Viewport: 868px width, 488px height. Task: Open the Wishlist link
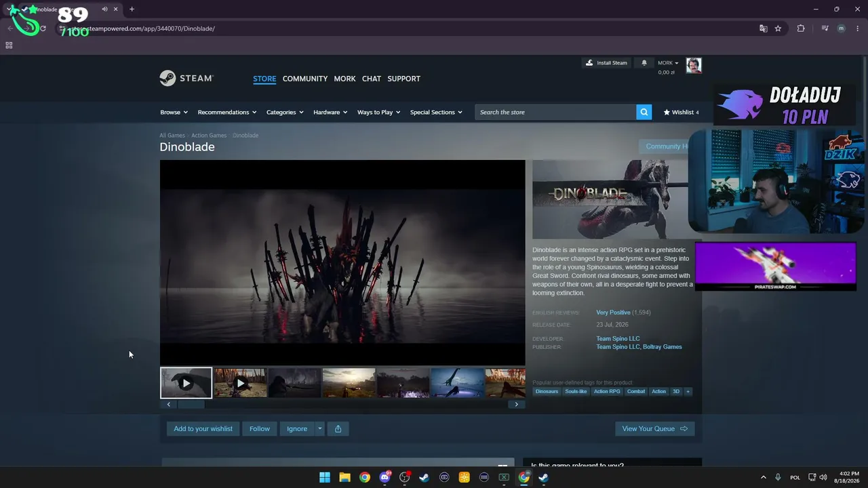681,113
